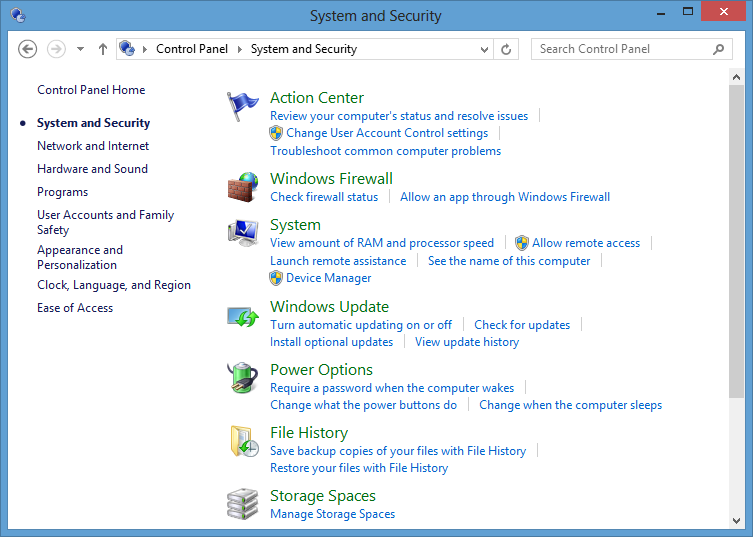Open the System heading link

point(295,225)
